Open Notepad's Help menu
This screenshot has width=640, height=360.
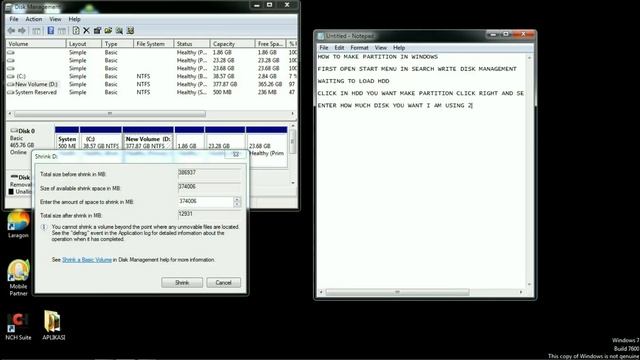pyautogui.click(x=399, y=48)
